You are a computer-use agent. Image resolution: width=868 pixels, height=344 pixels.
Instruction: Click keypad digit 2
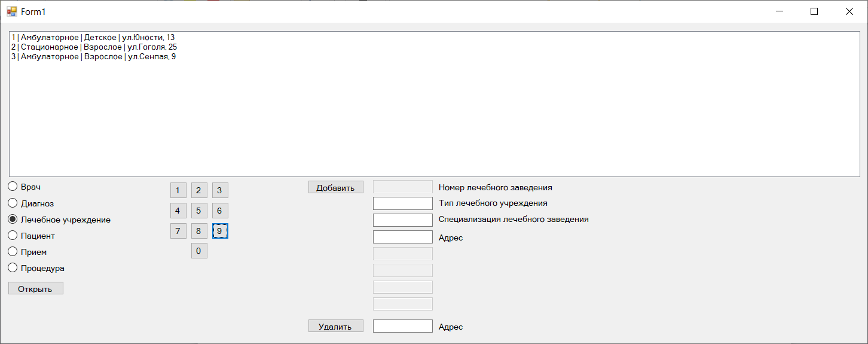click(199, 191)
